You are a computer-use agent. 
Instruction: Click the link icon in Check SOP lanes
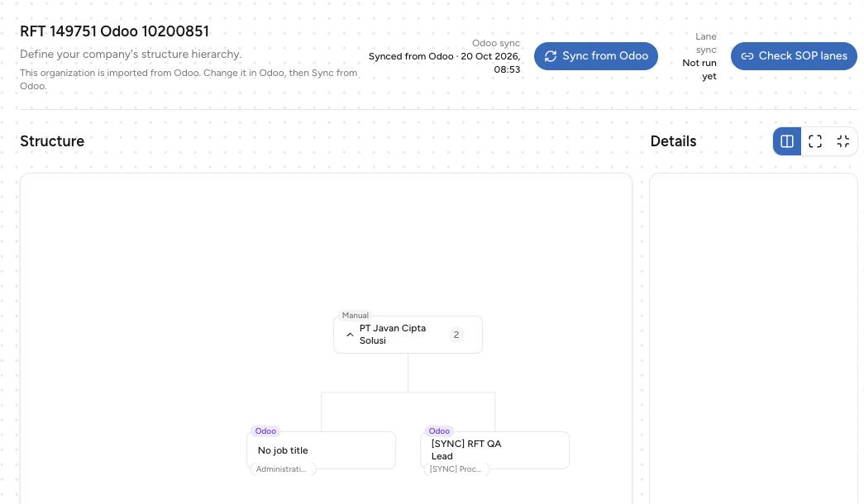coord(747,56)
